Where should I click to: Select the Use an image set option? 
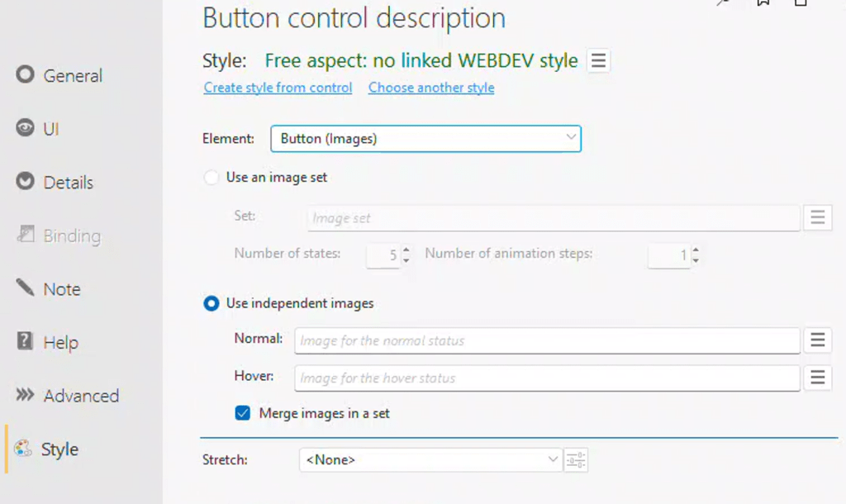pos(211,178)
